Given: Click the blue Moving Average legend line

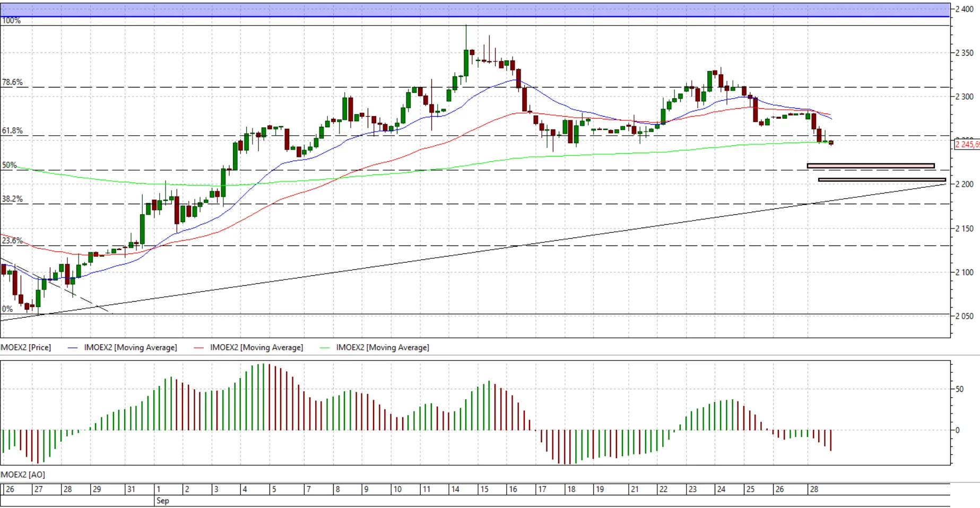Looking at the screenshot, I should pyautogui.click(x=73, y=348).
